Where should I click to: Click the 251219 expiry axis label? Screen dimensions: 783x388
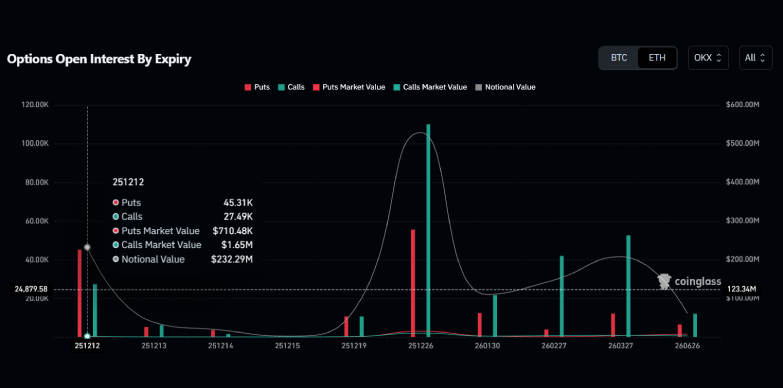[x=354, y=346]
